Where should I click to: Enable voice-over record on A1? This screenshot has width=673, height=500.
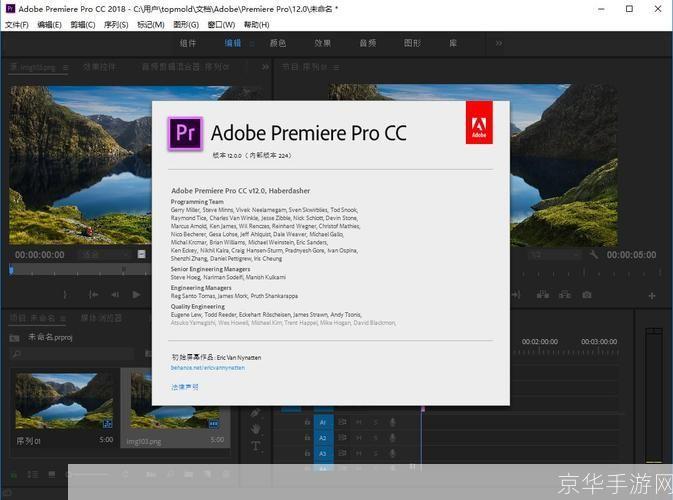[392, 422]
